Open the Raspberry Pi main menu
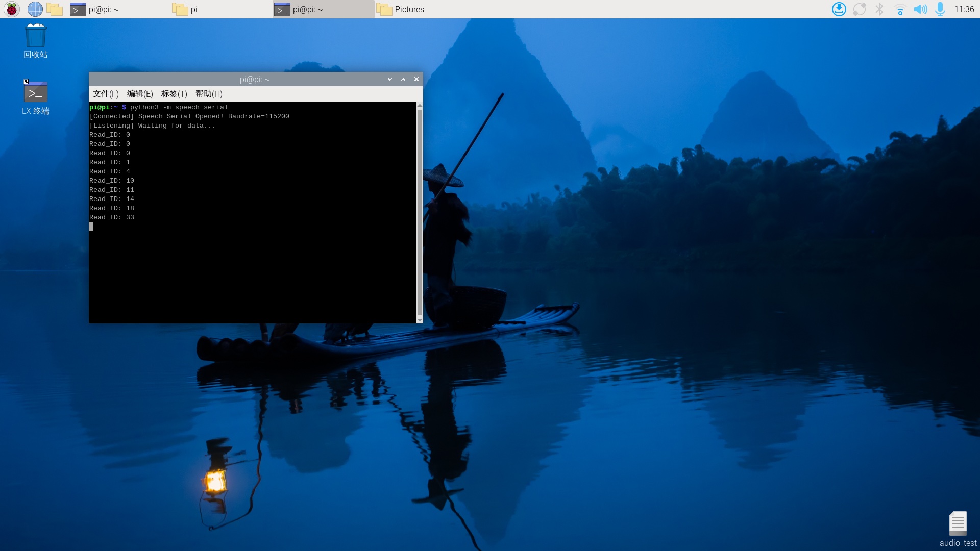 [x=11, y=9]
